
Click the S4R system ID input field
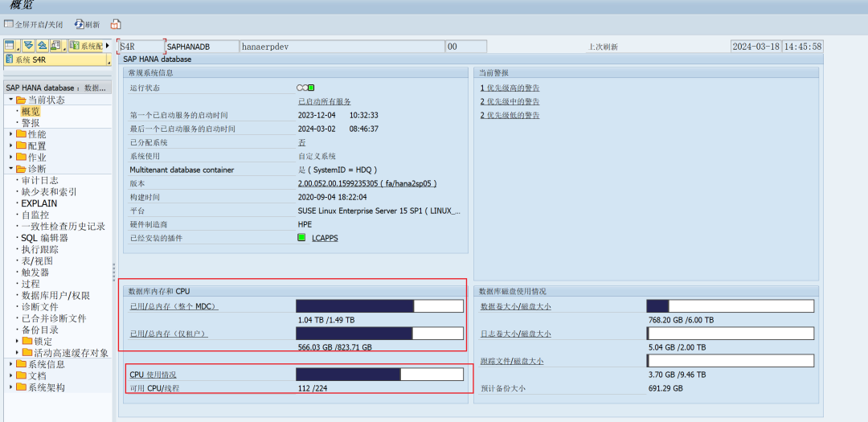click(141, 47)
